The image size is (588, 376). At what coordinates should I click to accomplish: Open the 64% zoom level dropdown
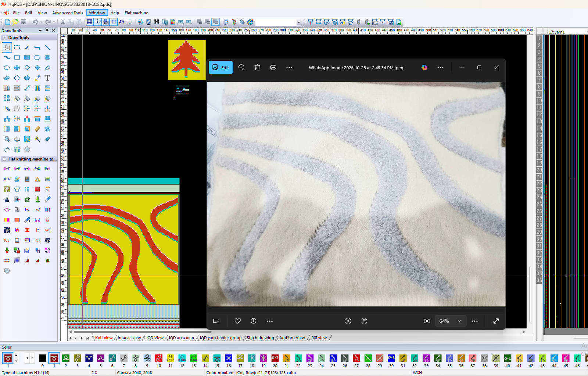[x=450, y=321]
